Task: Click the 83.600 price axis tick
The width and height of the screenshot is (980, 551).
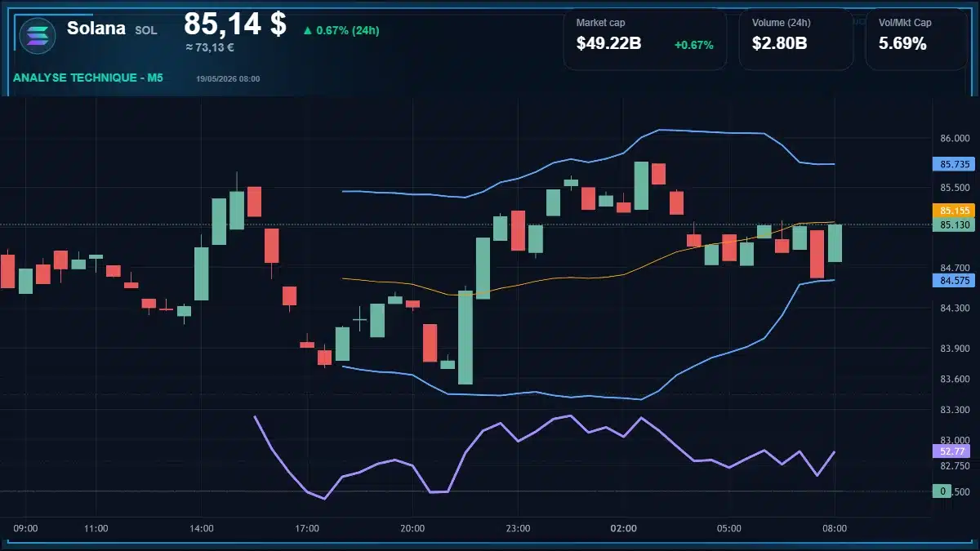Action: point(955,379)
